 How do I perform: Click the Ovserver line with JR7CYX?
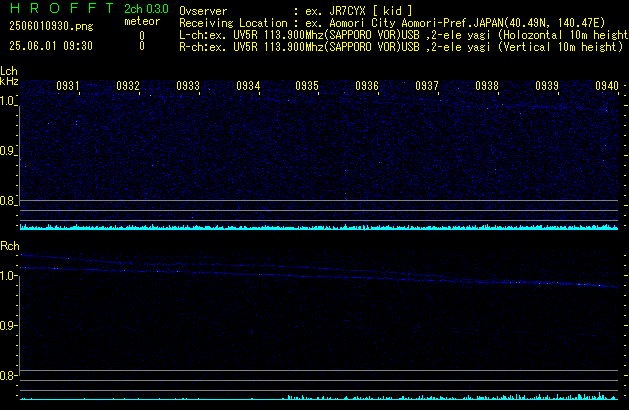296,11
